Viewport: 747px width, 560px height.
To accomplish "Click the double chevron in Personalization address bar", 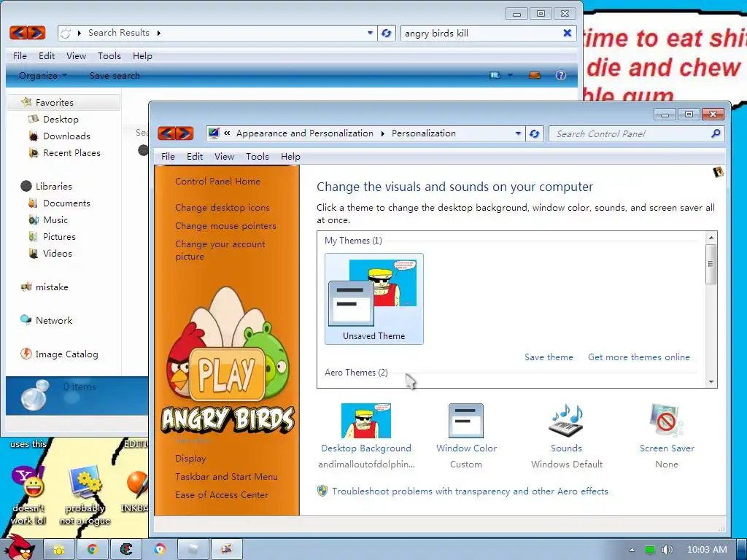I will tap(228, 133).
